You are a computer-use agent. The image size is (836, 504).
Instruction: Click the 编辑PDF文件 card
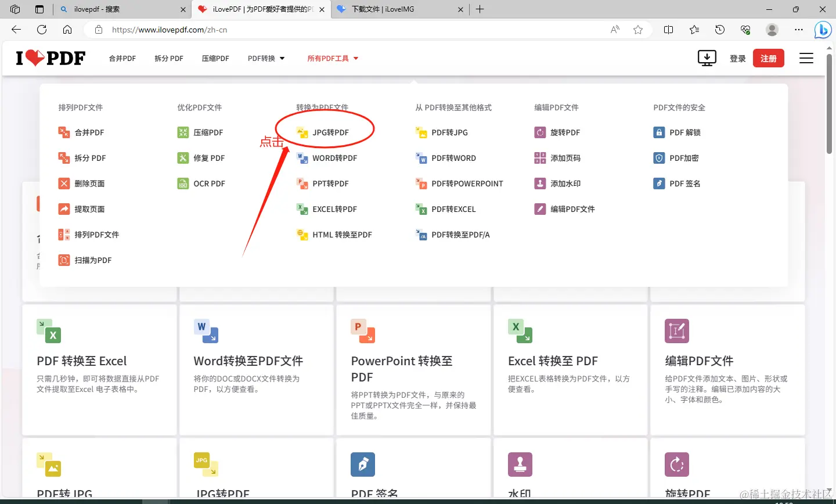point(727,370)
